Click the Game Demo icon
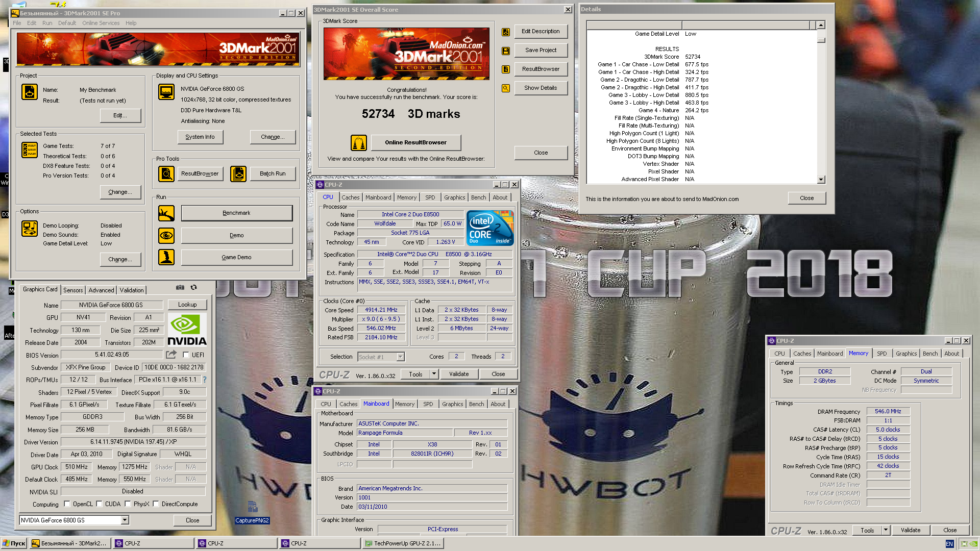 tap(166, 257)
